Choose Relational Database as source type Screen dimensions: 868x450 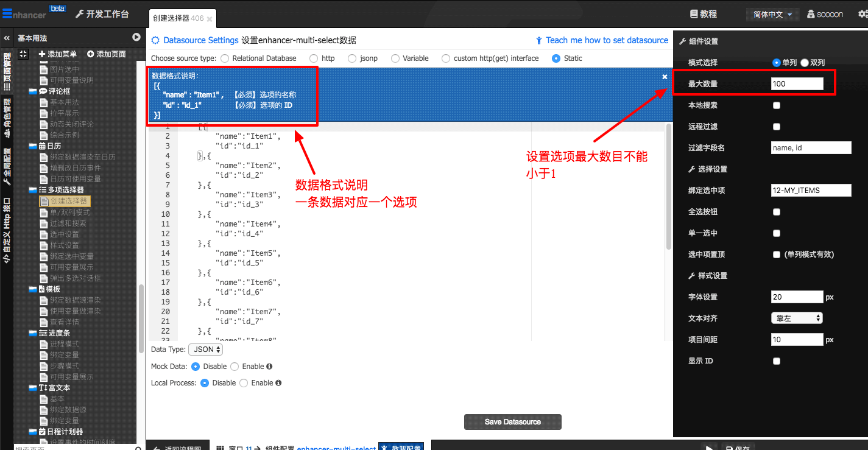point(225,58)
